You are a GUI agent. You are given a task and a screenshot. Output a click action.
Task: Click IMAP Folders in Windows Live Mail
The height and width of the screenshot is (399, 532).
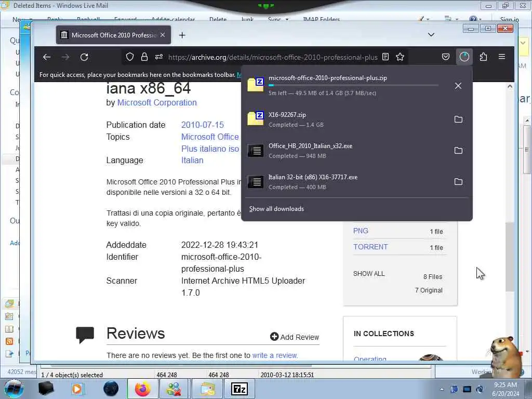click(321, 19)
